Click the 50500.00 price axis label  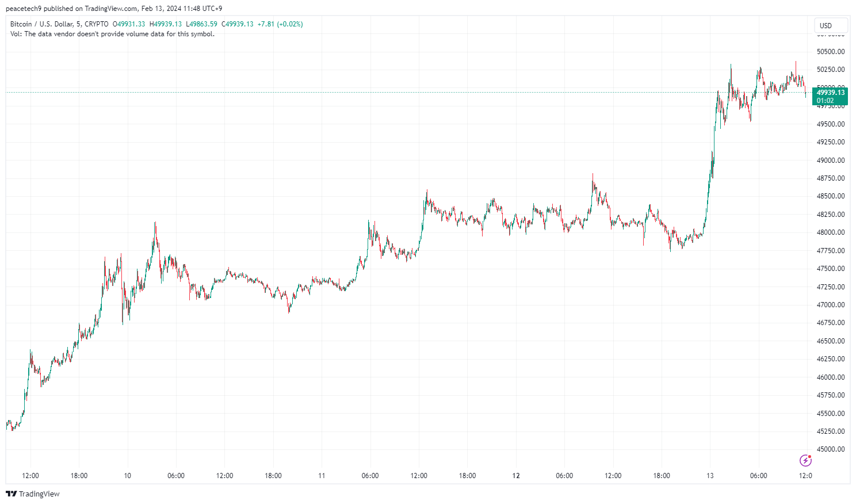tap(831, 52)
